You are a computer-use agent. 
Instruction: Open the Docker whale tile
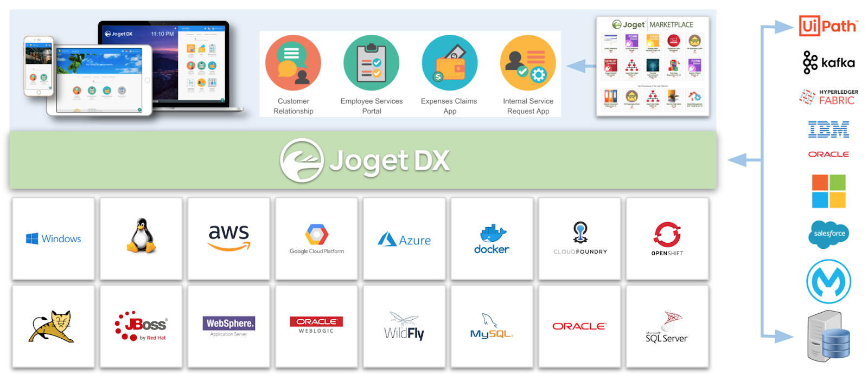coord(492,238)
